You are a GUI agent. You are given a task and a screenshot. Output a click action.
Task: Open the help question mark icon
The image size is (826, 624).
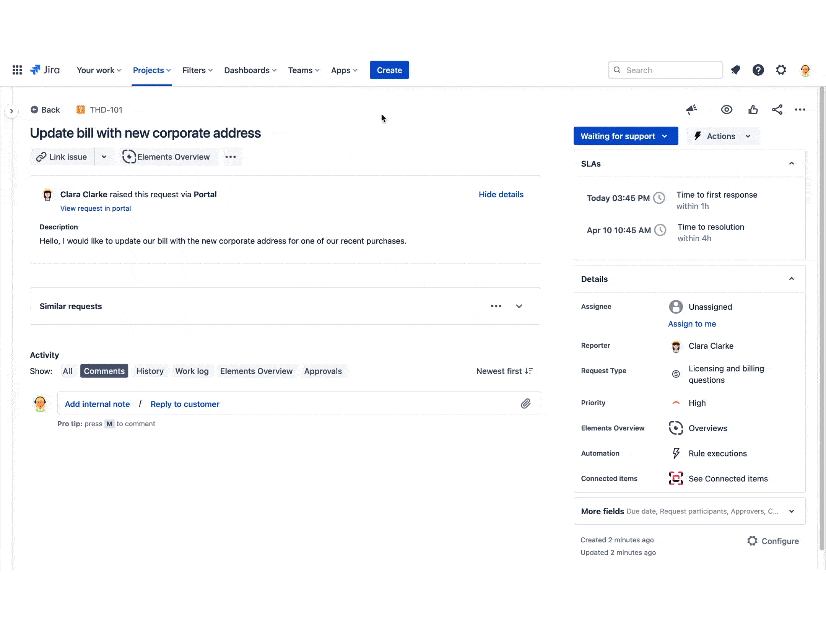758,70
